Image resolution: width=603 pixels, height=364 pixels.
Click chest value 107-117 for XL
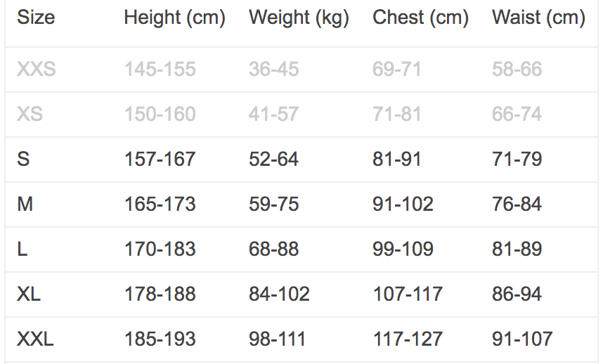(408, 294)
